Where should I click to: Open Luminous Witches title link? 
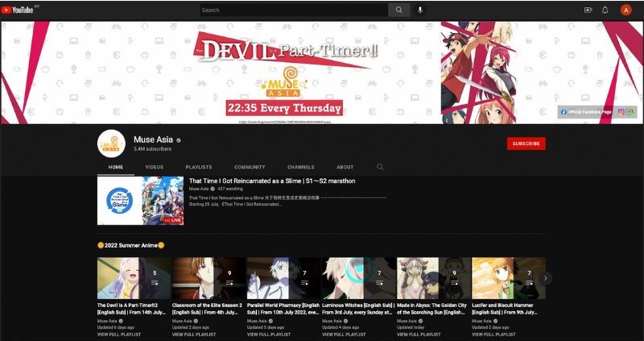[x=358, y=309]
